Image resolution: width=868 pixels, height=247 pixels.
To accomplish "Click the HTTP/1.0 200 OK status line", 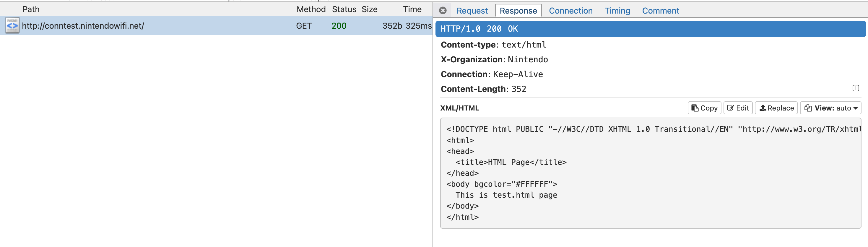I will (x=650, y=29).
